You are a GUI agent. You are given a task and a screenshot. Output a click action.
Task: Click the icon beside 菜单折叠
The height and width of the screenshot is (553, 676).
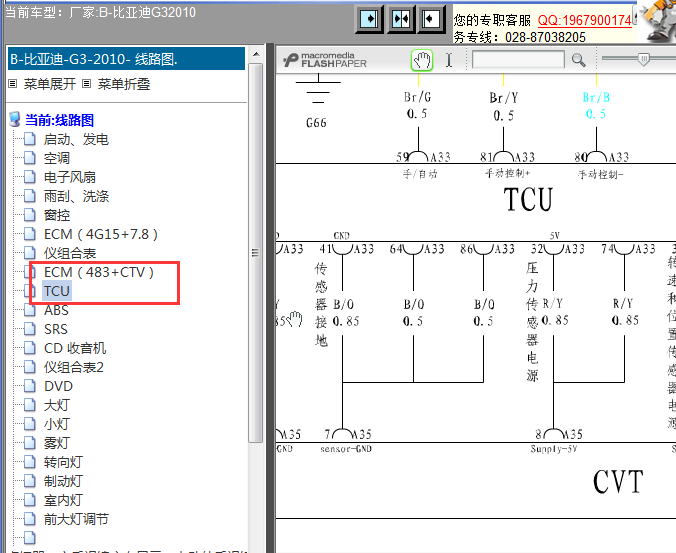tap(87, 84)
